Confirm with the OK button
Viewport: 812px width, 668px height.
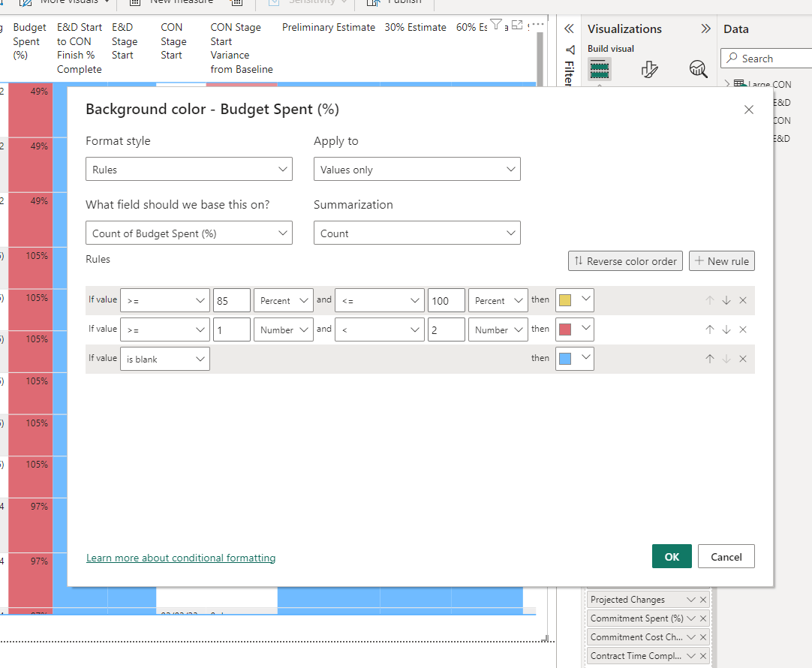pyautogui.click(x=672, y=556)
